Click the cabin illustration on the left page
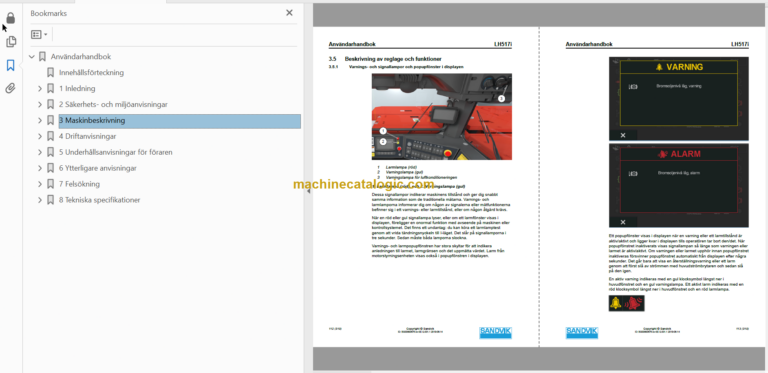 click(x=442, y=117)
